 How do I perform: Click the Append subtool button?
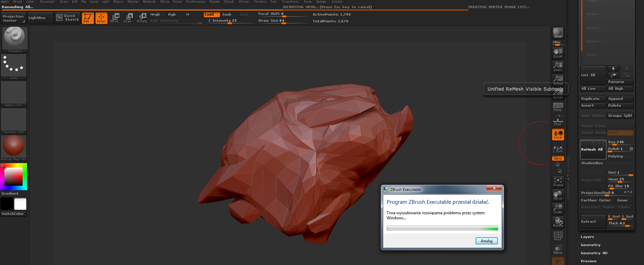pos(620,99)
